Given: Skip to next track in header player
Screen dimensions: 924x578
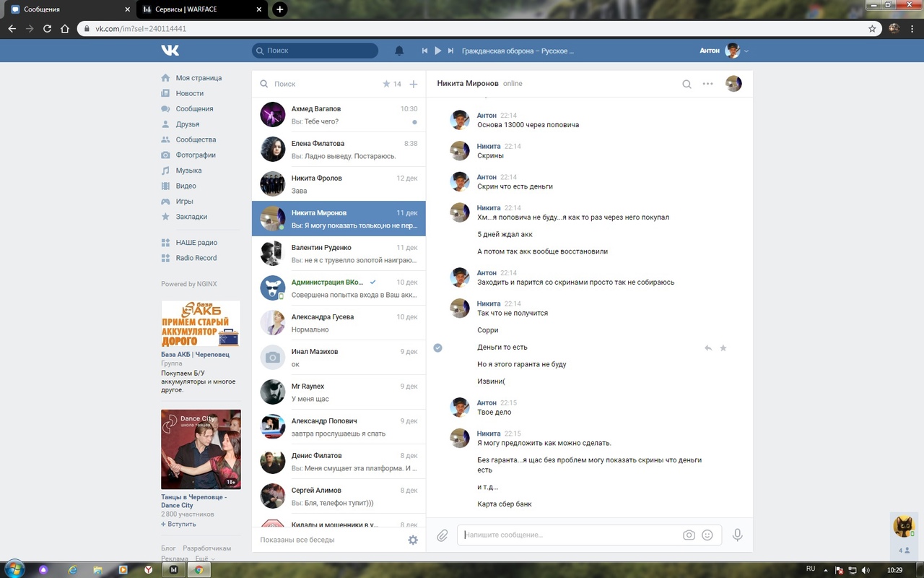Looking at the screenshot, I should click(450, 51).
